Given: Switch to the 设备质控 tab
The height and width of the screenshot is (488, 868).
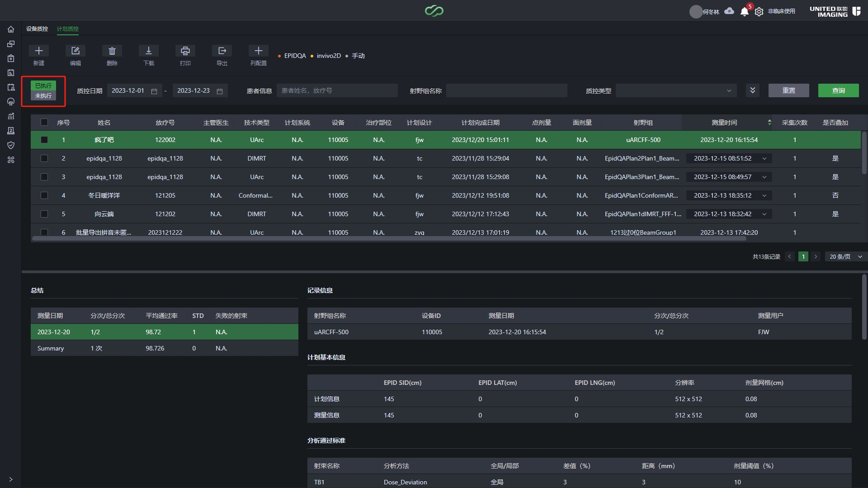Looking at the screenshot, I should pos(37,28).
